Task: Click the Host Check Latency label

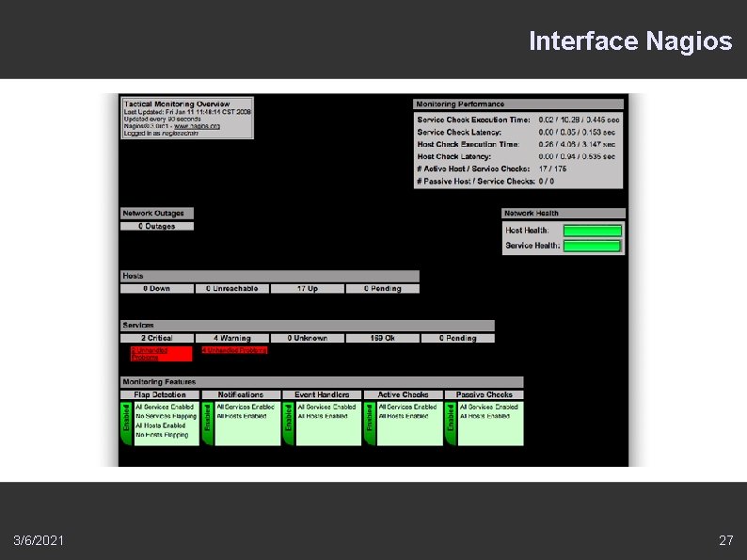Action: tap(454, 156)
